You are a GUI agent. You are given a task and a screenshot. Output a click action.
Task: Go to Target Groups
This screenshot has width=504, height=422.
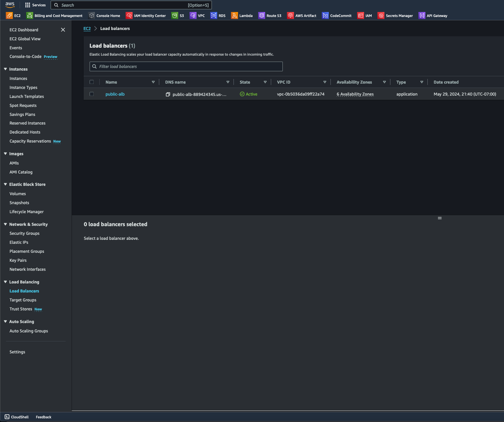coord(23,300)
